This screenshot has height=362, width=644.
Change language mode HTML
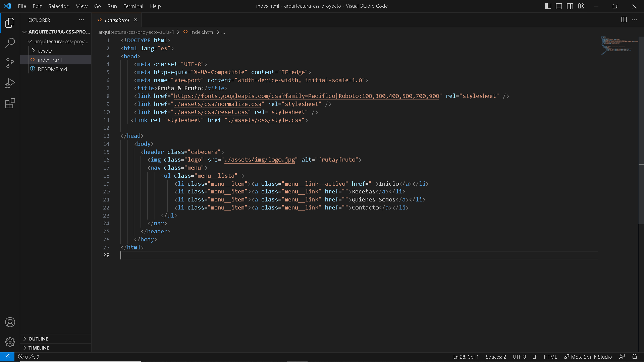tap(550, 357)
